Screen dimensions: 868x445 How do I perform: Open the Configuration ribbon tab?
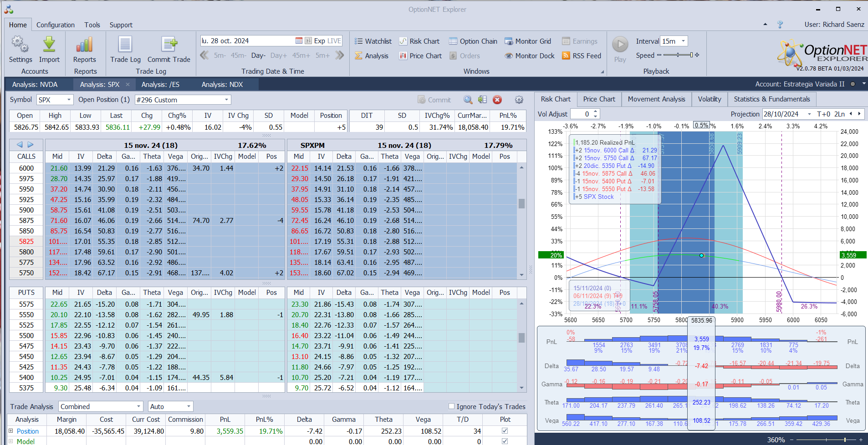point(56,25)
